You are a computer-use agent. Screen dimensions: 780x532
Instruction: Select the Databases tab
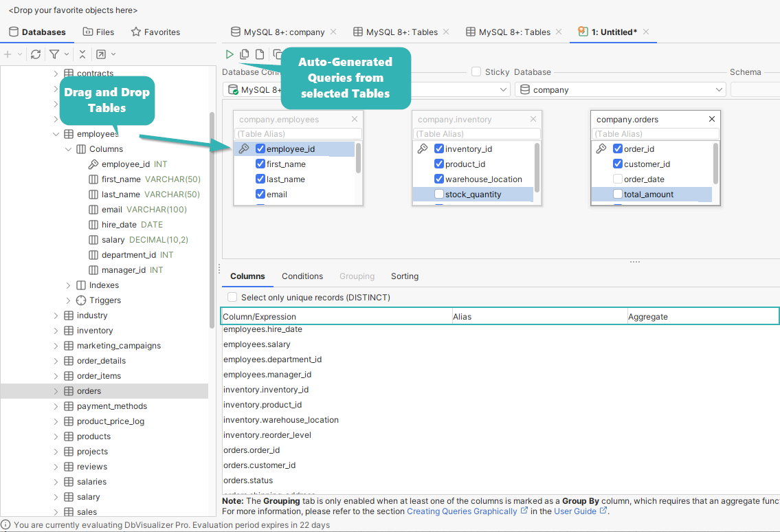(x=37, y=32)
